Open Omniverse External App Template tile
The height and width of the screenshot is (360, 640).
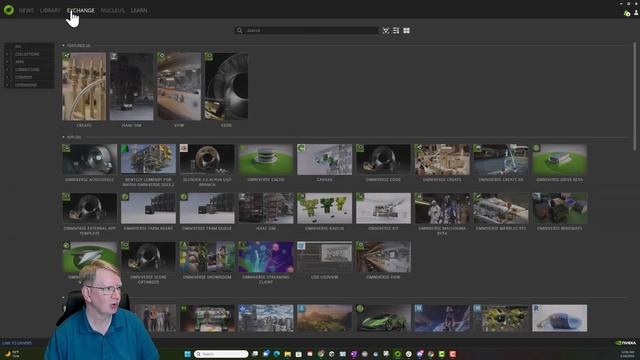click(x=89, y=208)
